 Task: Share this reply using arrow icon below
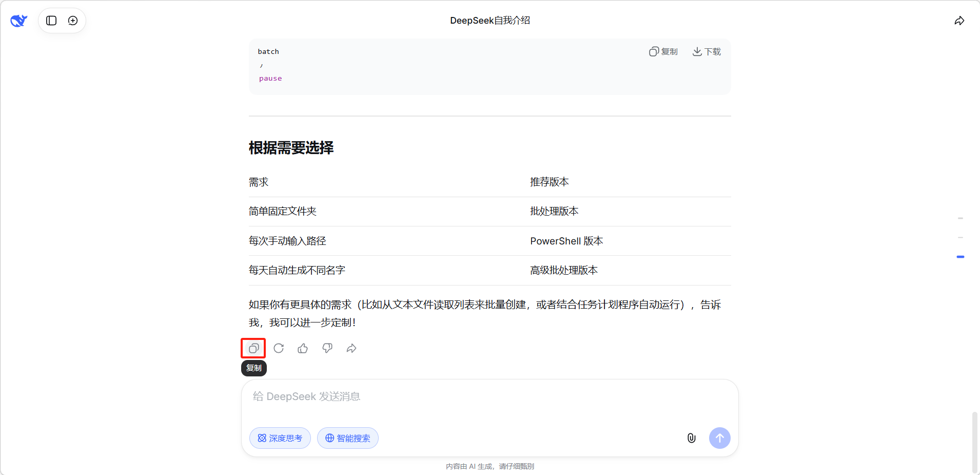(351, 349)
